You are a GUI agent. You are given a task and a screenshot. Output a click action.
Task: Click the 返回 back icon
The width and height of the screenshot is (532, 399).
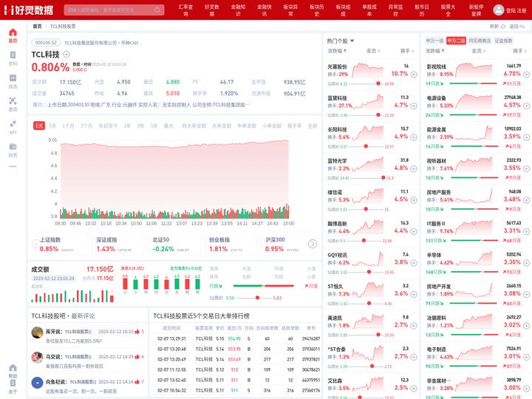click(x=522, y=27)
